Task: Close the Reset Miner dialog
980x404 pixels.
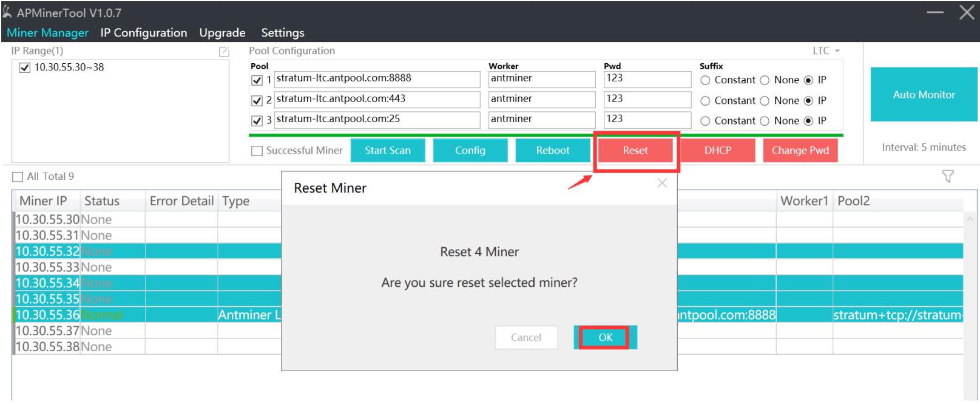Action: (x=662, y=183)
